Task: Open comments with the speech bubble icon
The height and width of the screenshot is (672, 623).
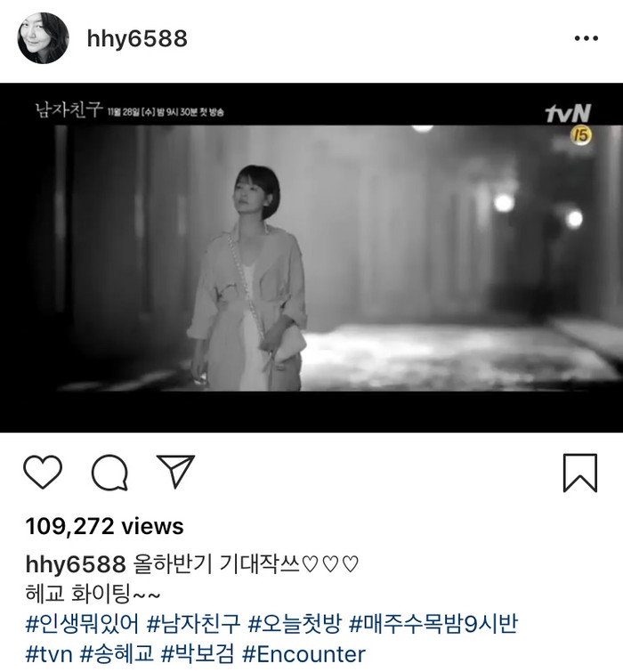Action: (109, 473)
